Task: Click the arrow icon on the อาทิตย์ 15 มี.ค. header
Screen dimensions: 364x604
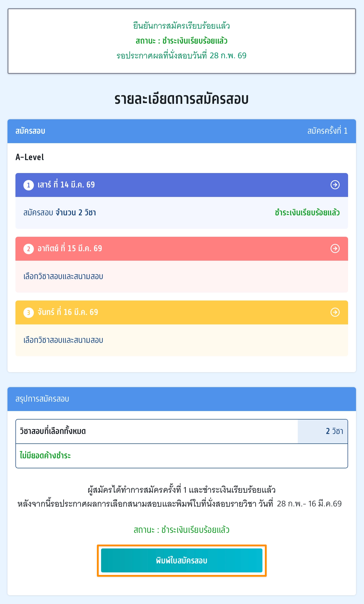Action: pos(335,248)
